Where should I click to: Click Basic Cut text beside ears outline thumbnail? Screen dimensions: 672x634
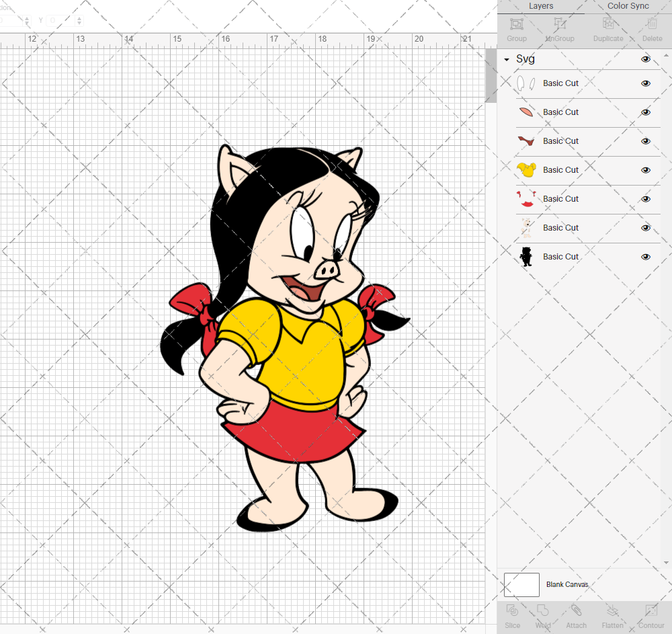560,83
